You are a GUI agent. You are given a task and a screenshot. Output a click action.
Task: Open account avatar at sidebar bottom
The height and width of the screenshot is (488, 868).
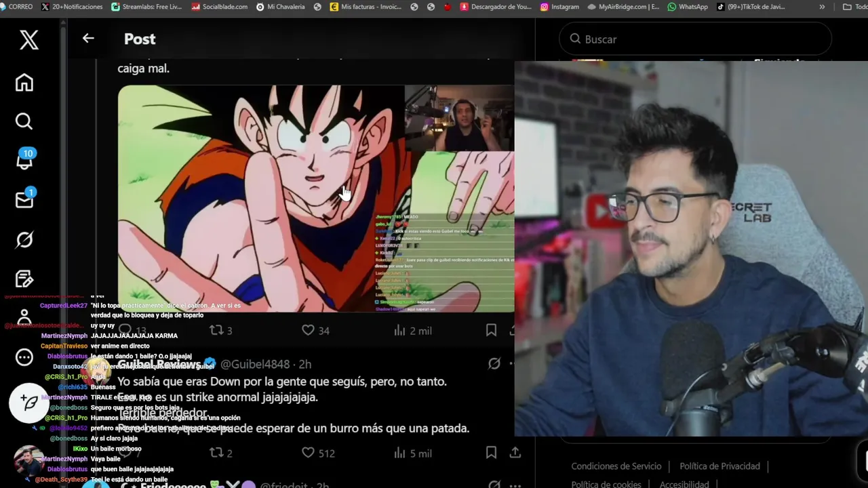point(29,461)
